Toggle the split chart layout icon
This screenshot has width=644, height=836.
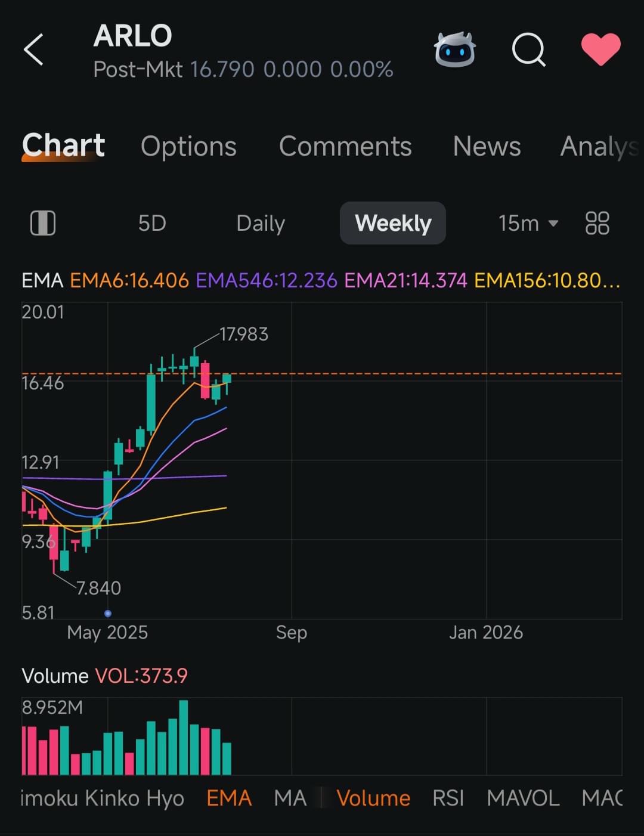pos(43,224)
